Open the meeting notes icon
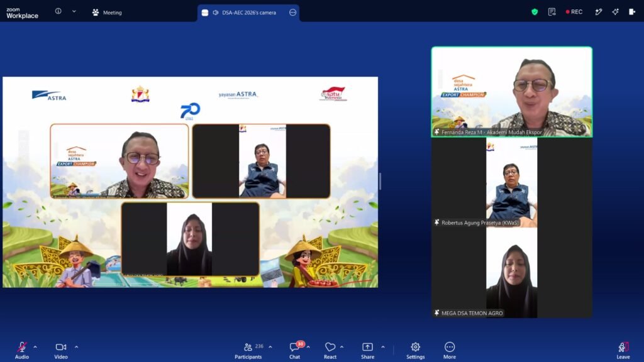The width and height of the screenshot is (644, 362). [552, 12]
